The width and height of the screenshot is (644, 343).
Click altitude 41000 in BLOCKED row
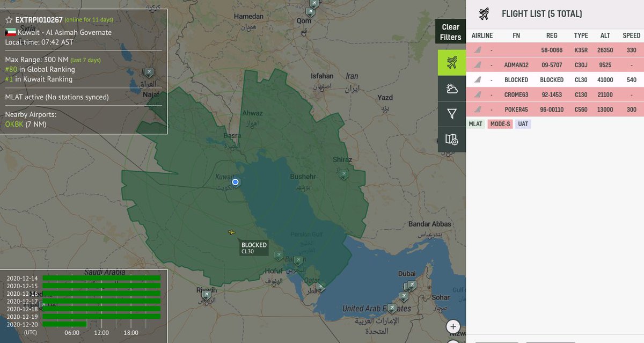click(605, 80)
